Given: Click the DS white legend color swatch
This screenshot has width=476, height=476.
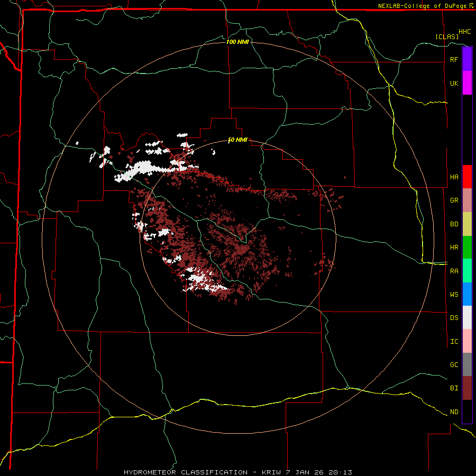Looking at the screenshot, I should coord(467,317).
